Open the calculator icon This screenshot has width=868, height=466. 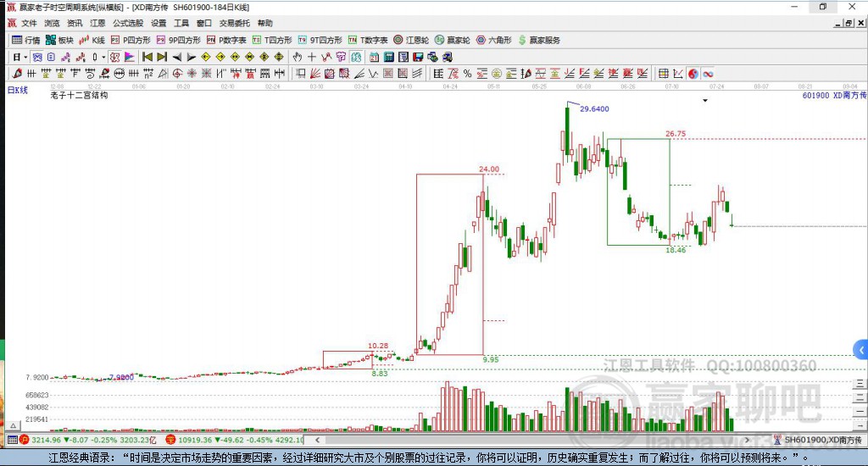(388, 57)
